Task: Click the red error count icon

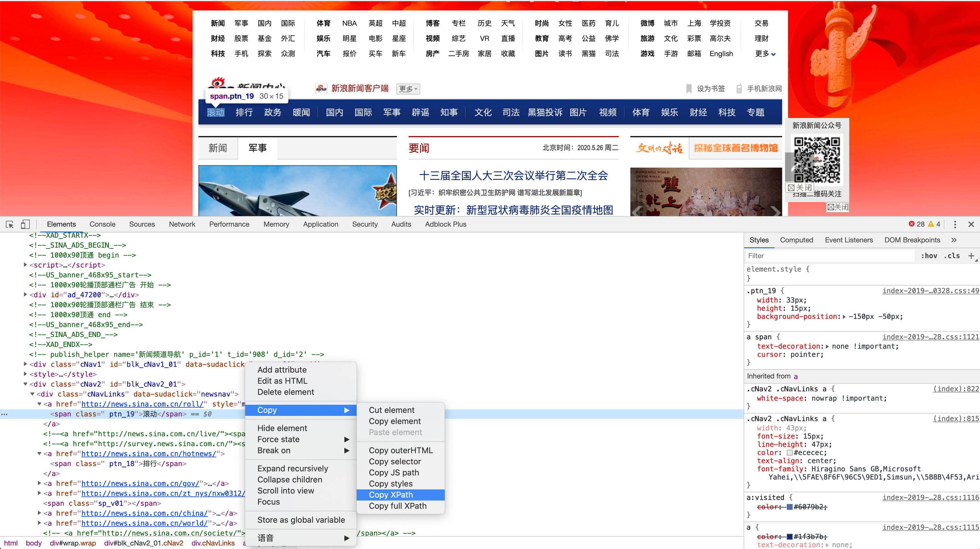Action: tap(912, 224)
